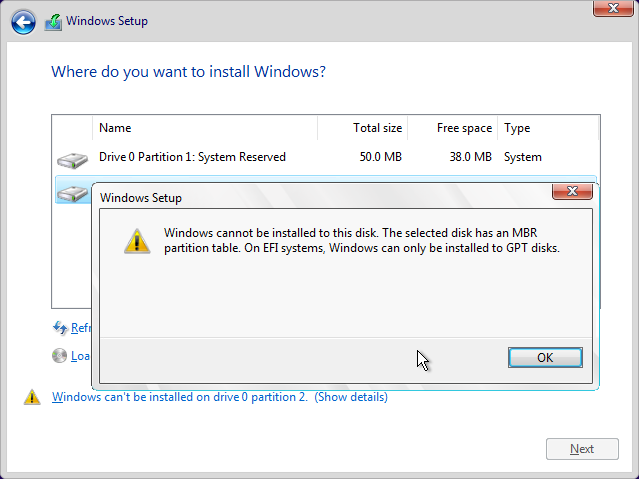The height and width of the screenshot is (479, 639).
Task: Sort by the Free space column header
Action: tap(453, 128)
